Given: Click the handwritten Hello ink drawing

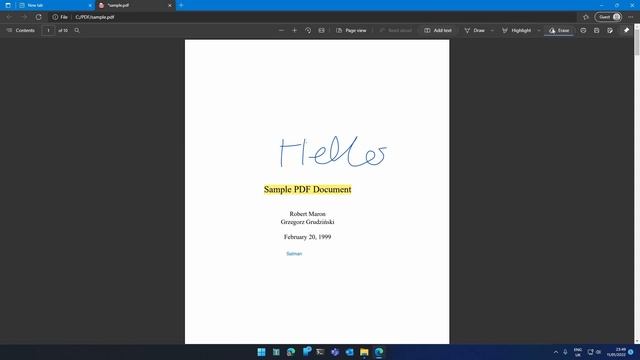Looking at the screenshot, I should [333, 152].
